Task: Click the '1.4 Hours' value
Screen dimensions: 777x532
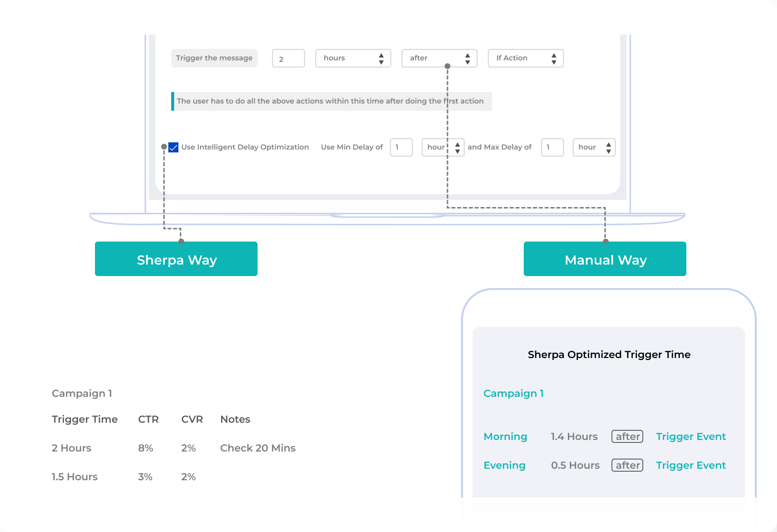Action: (x=574, y=437)
